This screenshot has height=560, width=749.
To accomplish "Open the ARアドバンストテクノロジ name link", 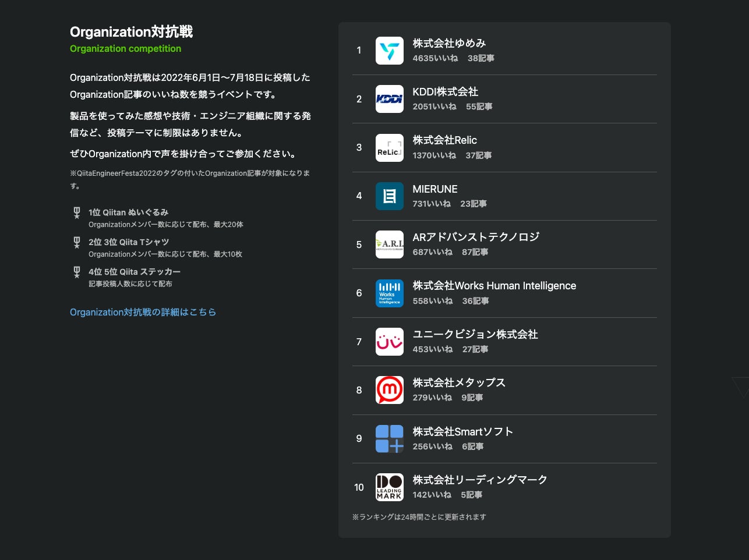I will click(x=476, y=237).
